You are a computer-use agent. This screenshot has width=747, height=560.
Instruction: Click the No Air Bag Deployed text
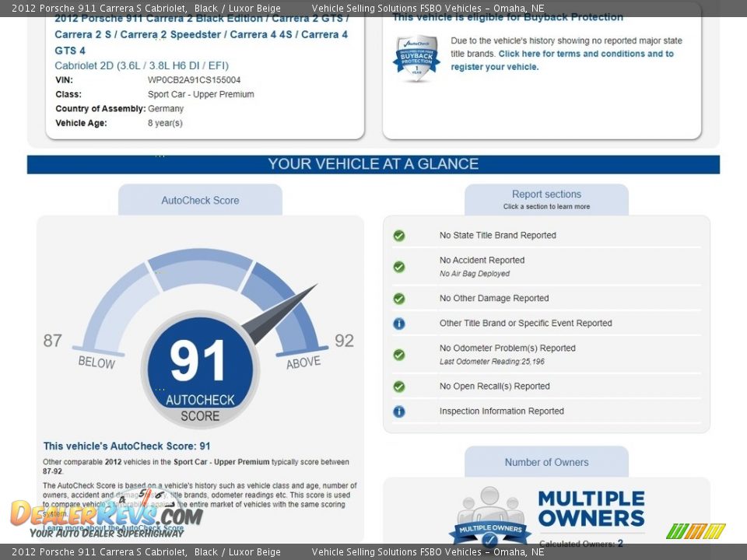click(475, 273)
